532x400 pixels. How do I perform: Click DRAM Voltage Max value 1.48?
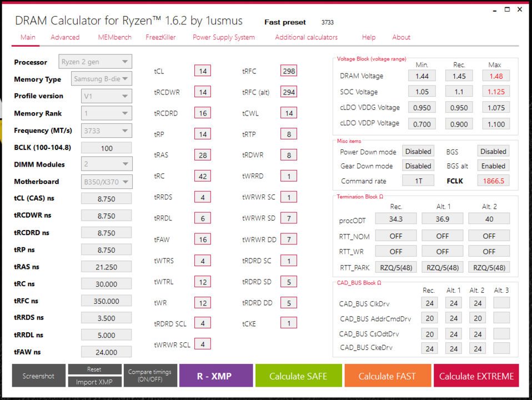click(x=496, y=76)
